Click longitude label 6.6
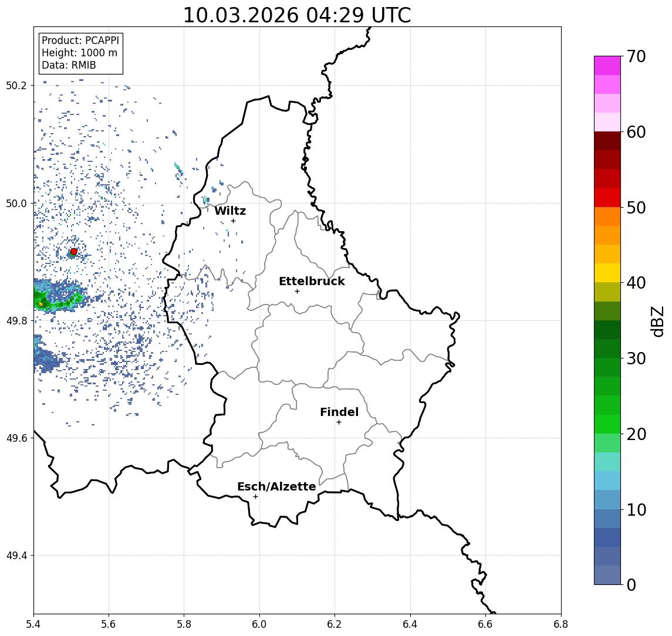 [485, 624]
